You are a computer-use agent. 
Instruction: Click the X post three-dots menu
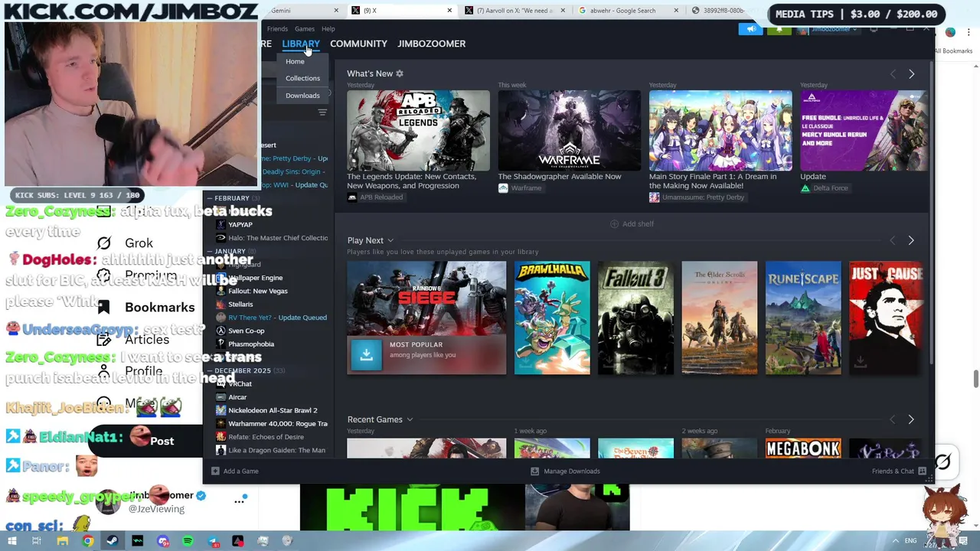point(240,501)
